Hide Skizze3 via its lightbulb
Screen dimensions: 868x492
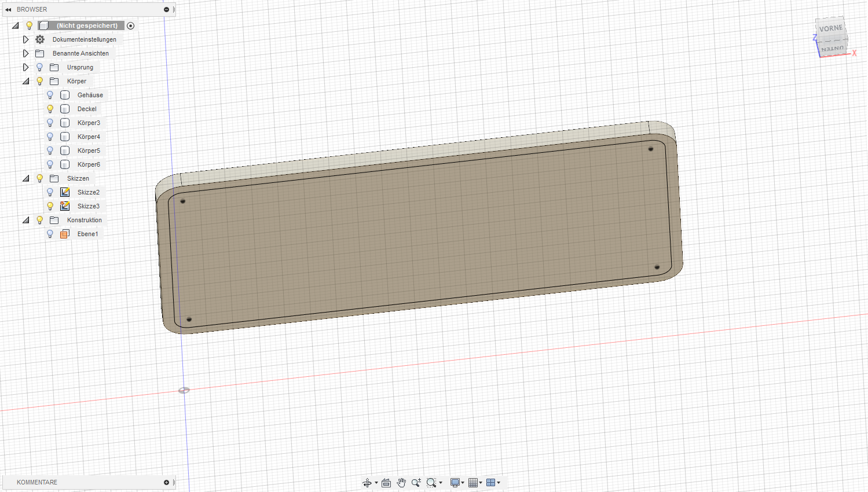click(50, 206)
